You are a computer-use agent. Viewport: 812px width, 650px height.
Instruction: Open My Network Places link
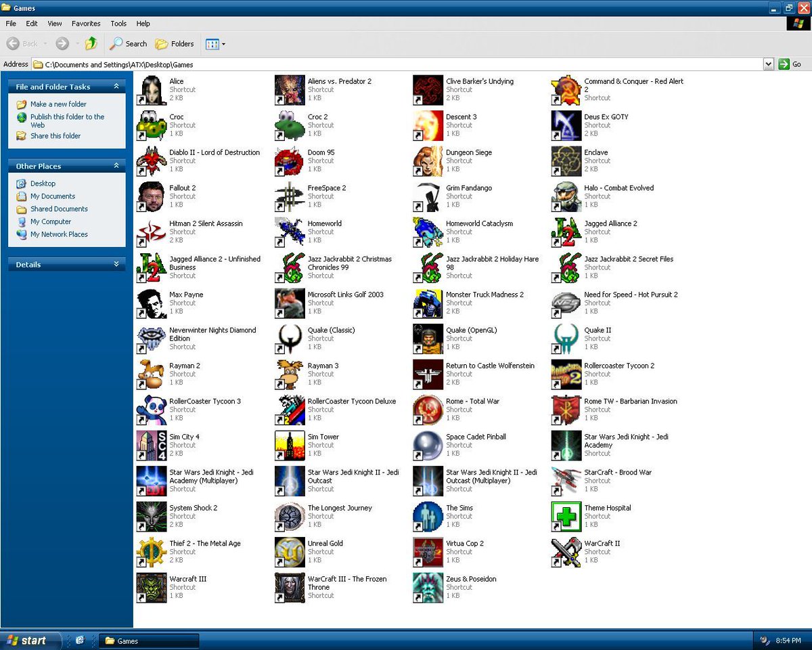point(59,234)
